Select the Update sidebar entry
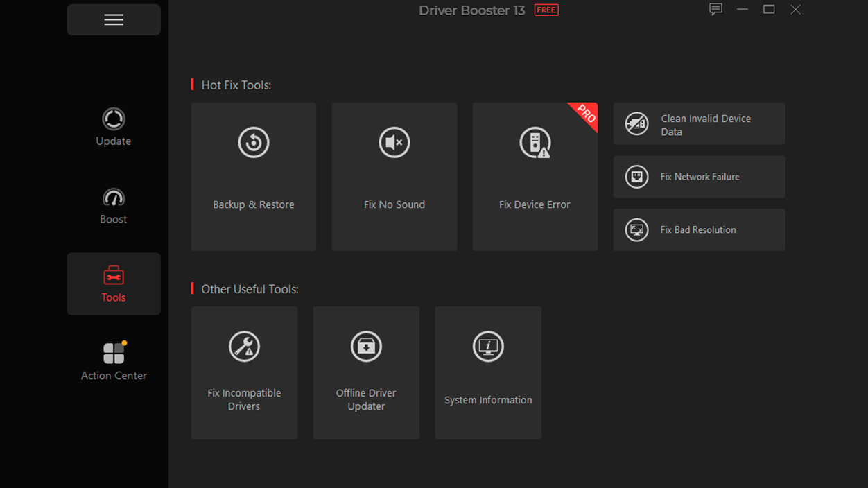 (x=113, y=128)
